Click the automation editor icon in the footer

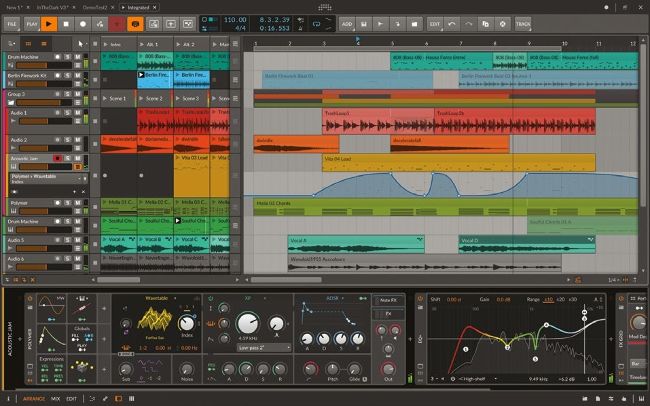pos(105,399)
